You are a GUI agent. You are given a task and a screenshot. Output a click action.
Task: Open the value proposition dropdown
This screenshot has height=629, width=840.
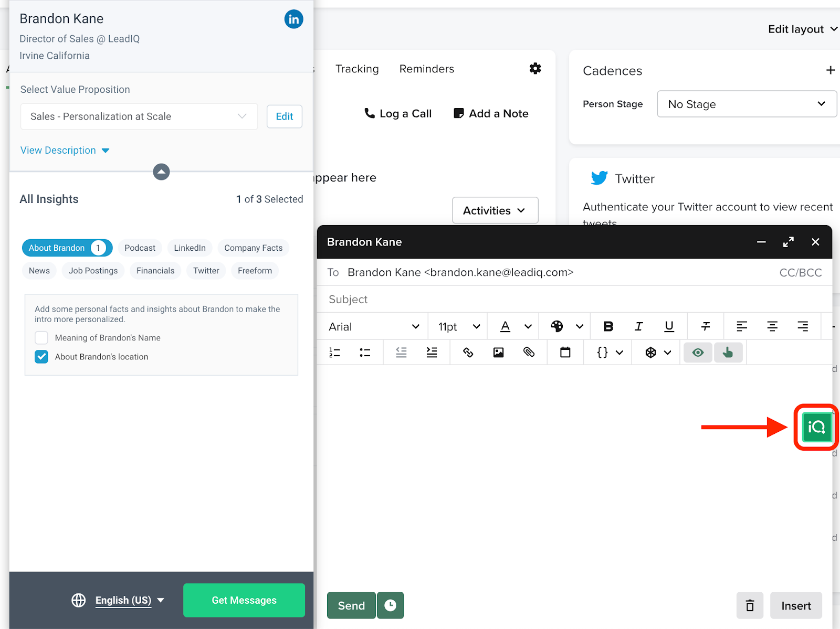(x=139, y=116)
